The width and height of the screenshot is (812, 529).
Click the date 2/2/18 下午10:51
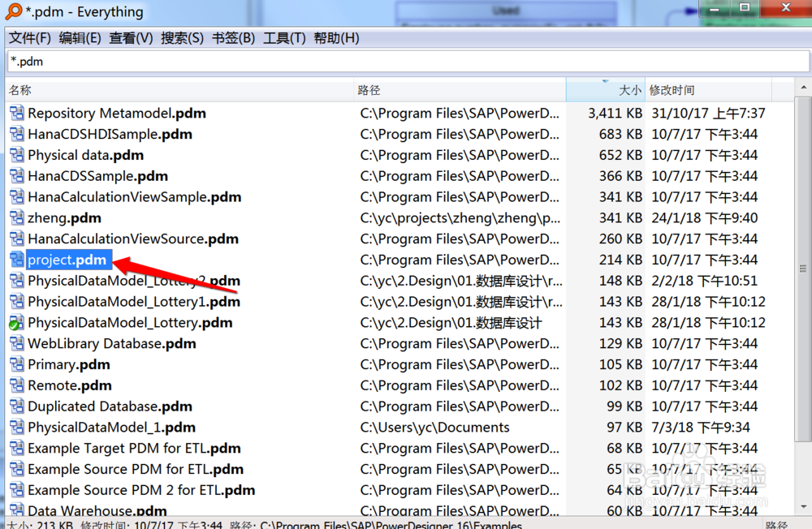click(704, 281)
